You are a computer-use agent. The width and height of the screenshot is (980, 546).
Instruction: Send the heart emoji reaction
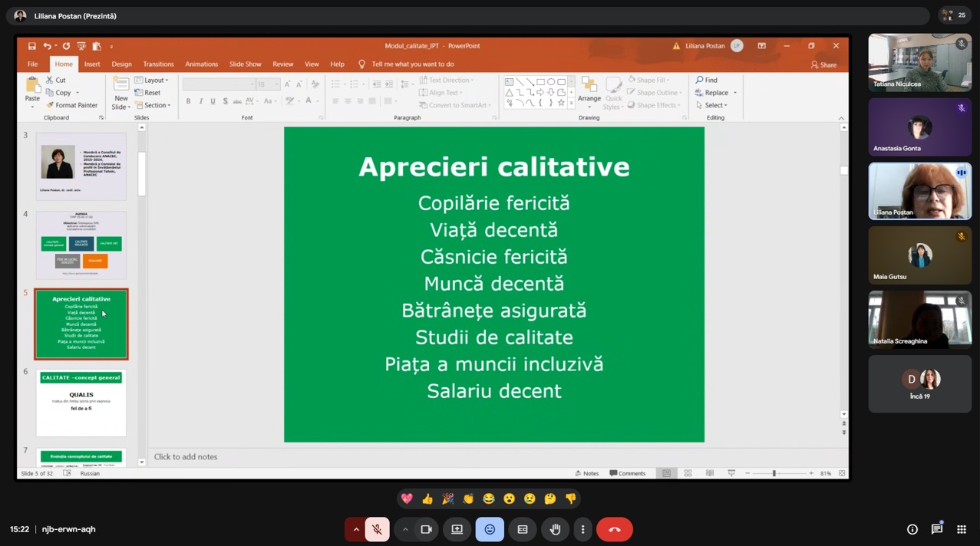click(407, 499)
